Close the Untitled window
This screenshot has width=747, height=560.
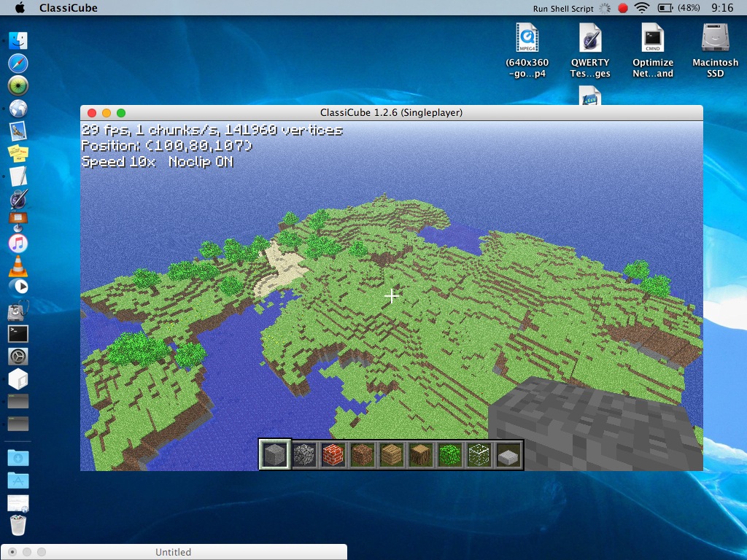[x=12, y=552]
